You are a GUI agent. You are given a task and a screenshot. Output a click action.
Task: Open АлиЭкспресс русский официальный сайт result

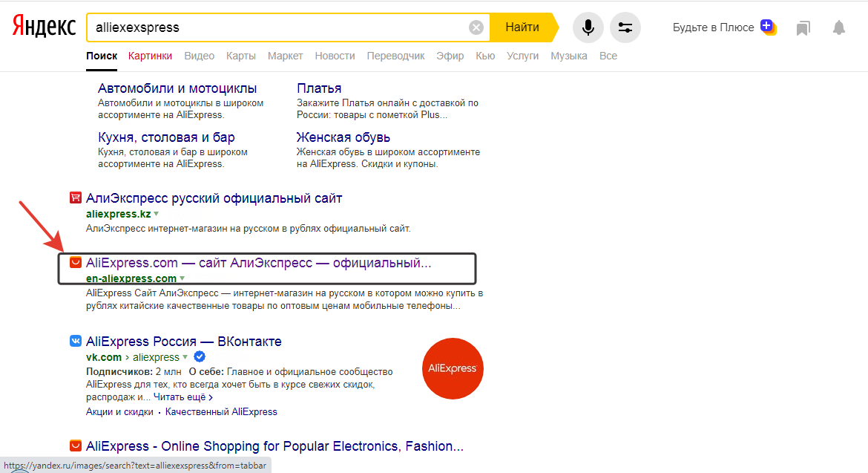214,198
